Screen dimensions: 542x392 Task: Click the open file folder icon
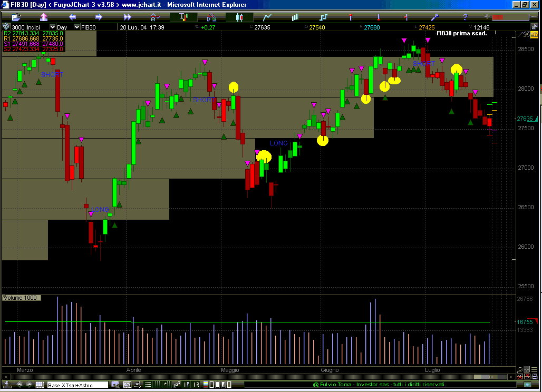point(17,17)
